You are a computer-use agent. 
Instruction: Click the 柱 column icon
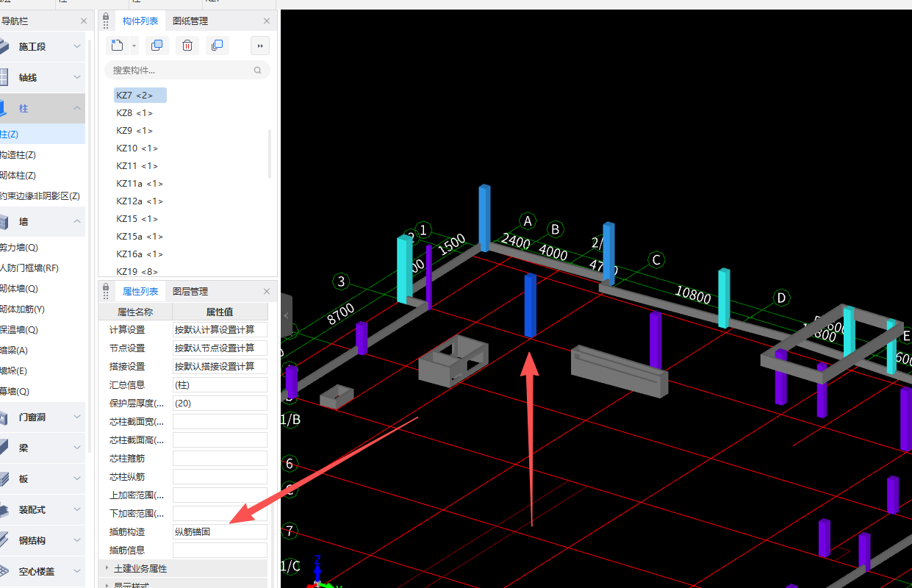coord(4,108)
